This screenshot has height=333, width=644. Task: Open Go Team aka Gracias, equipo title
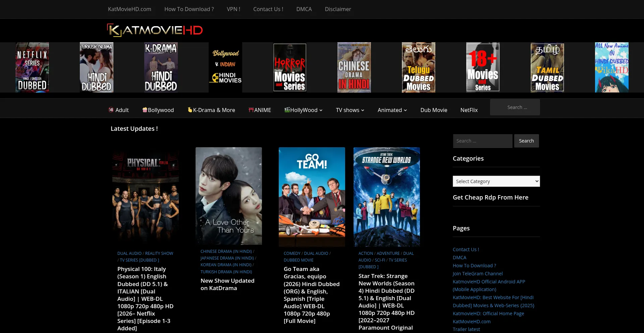pos(312,295)
